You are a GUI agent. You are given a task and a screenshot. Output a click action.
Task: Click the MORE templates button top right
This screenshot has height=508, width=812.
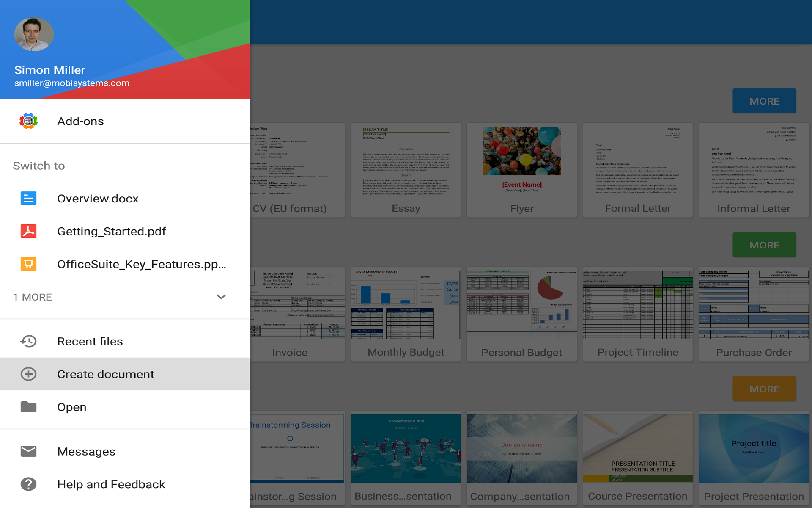(x=764, y=100)
